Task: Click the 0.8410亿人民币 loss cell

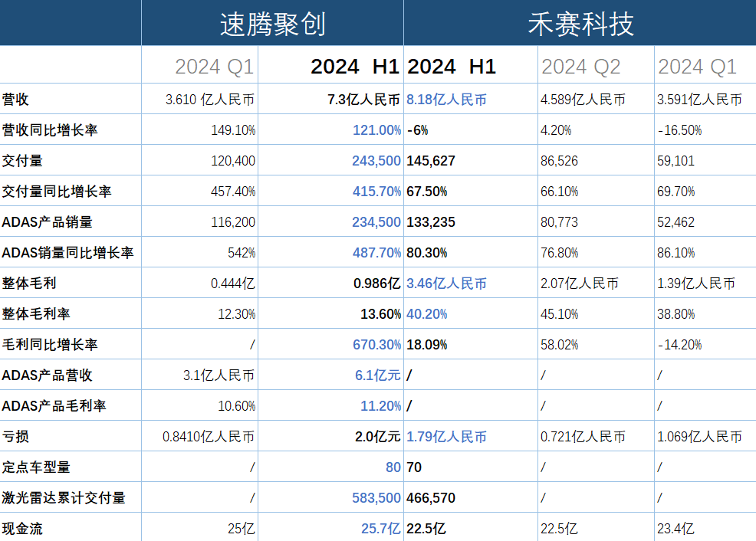Action: [199, 437]
